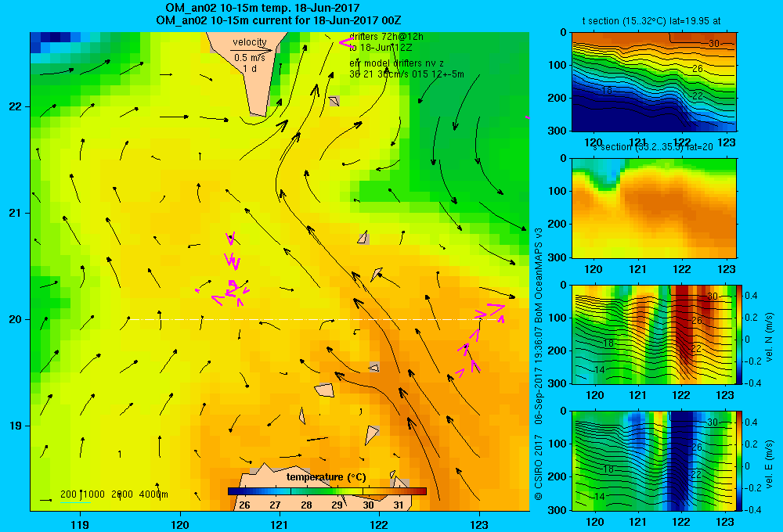Click the '4000m' depth contour legend entry

click(153, 494)
